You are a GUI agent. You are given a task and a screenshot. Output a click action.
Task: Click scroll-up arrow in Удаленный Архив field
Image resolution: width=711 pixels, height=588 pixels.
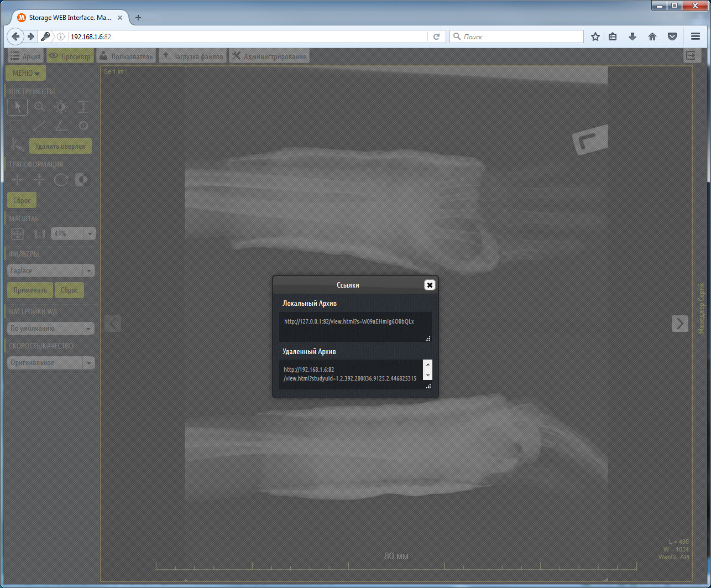point(427,365)
